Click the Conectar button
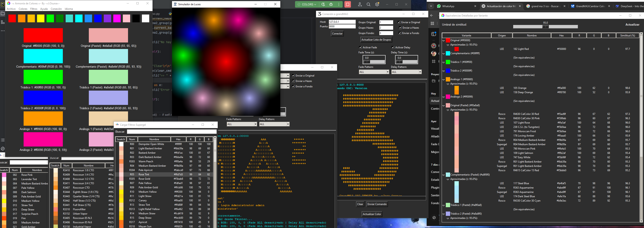Image resolution: width=644 pixels, height=228 pixels. coord(337,34)
